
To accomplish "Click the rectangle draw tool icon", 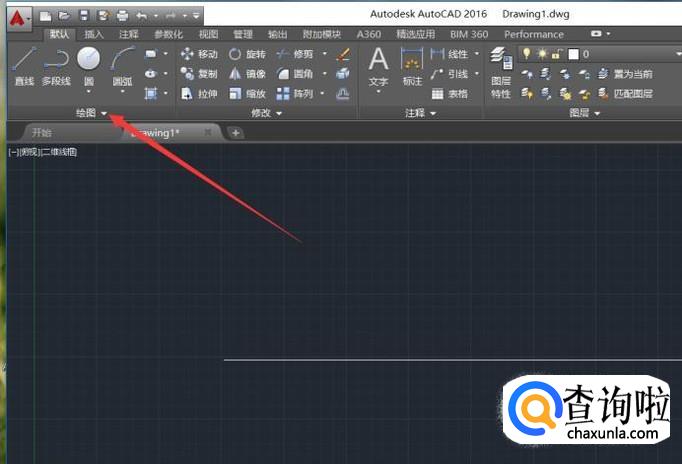I will point(150,54).
